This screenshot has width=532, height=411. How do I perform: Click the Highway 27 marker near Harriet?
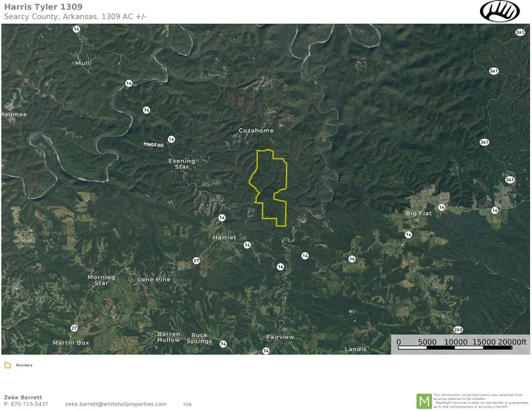click(x=196, y=260)
